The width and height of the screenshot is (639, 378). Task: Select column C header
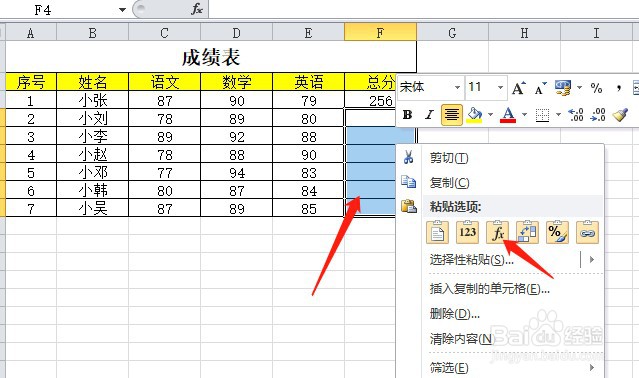(164, 33)
